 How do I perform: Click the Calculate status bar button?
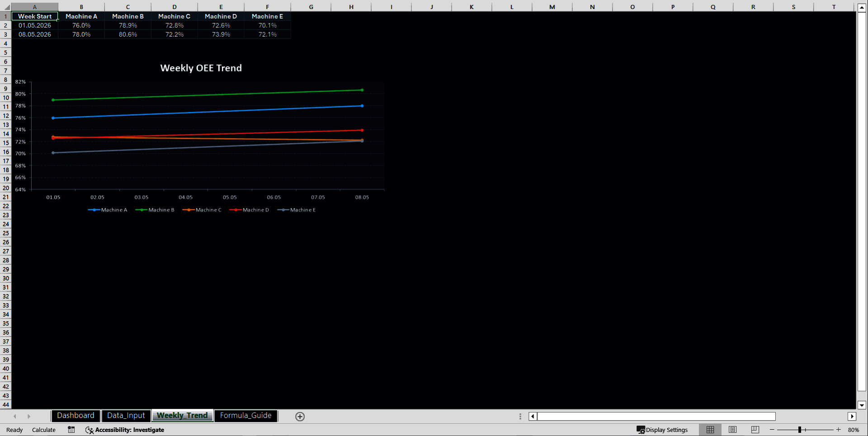(x=44, y=430)
